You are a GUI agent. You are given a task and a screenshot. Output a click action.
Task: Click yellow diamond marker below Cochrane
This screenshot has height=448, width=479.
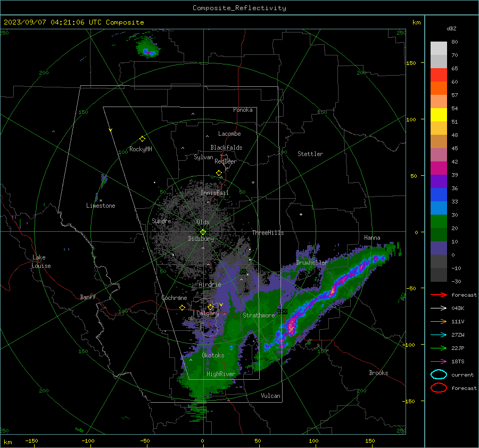pos(182,308)
